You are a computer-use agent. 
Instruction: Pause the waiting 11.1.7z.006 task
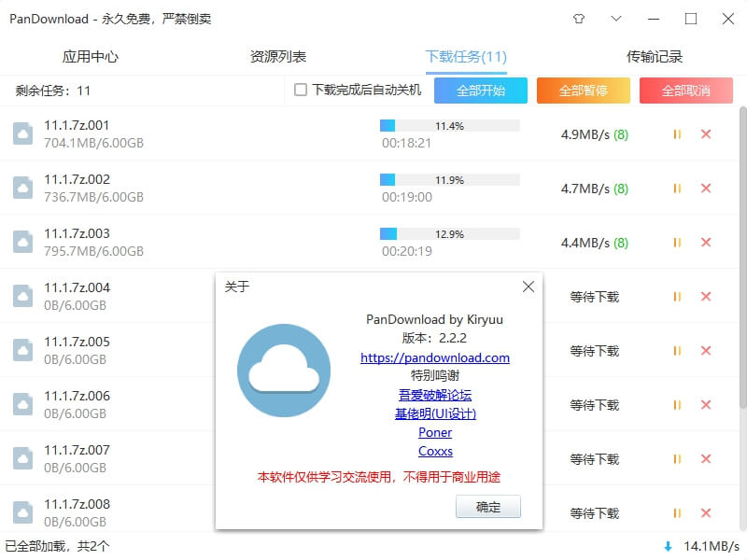pyautogui.click(x=678, y=404)
